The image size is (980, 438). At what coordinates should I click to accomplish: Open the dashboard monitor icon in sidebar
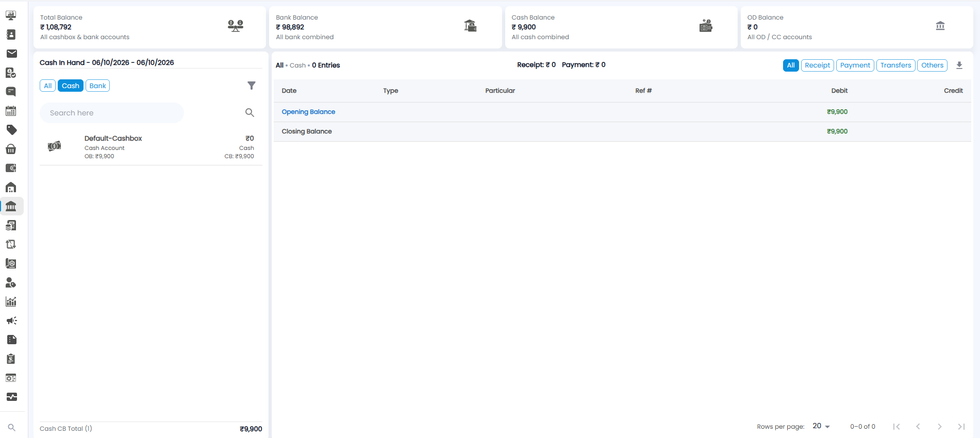(x=11, y=15)
